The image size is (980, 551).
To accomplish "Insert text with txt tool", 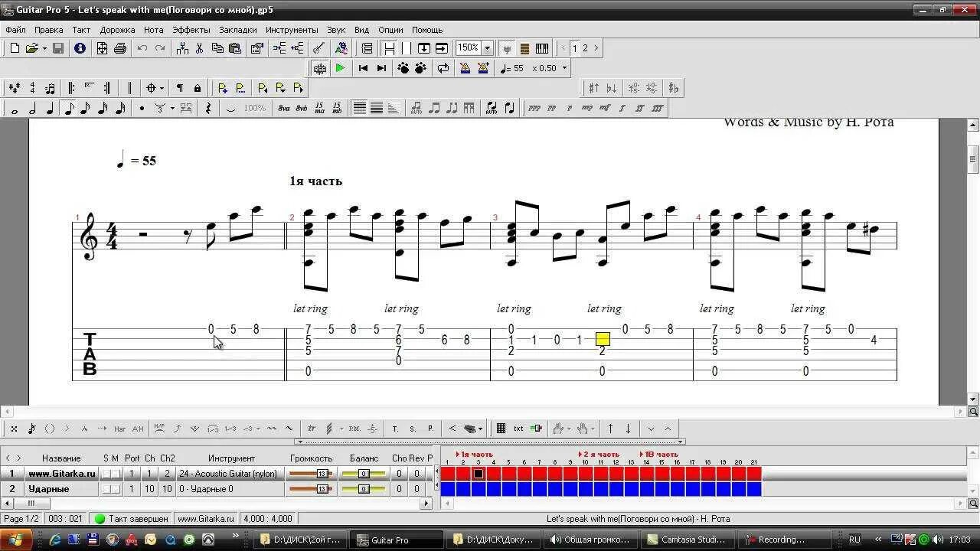I will click(x=518, y=429).
